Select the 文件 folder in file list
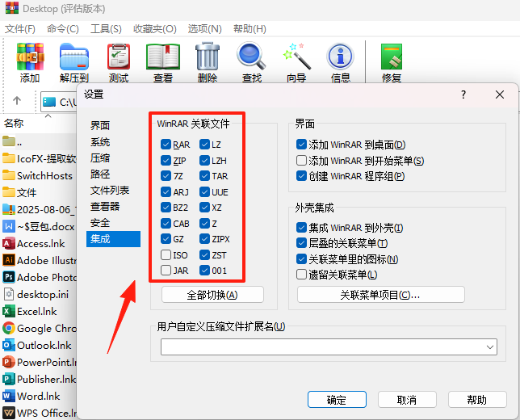 (19, 192)
